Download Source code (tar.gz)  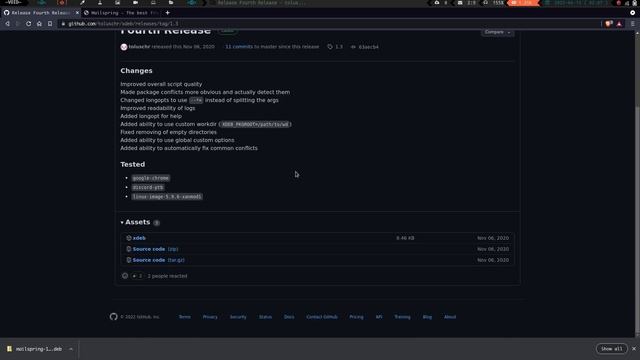point(158,260)
